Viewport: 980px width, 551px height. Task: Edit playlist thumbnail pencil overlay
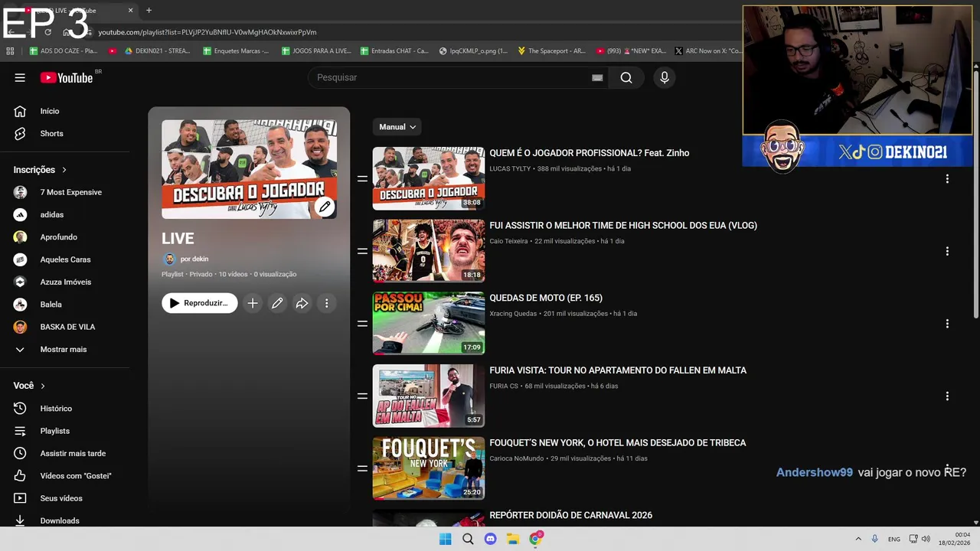click(x=325, y=207)
